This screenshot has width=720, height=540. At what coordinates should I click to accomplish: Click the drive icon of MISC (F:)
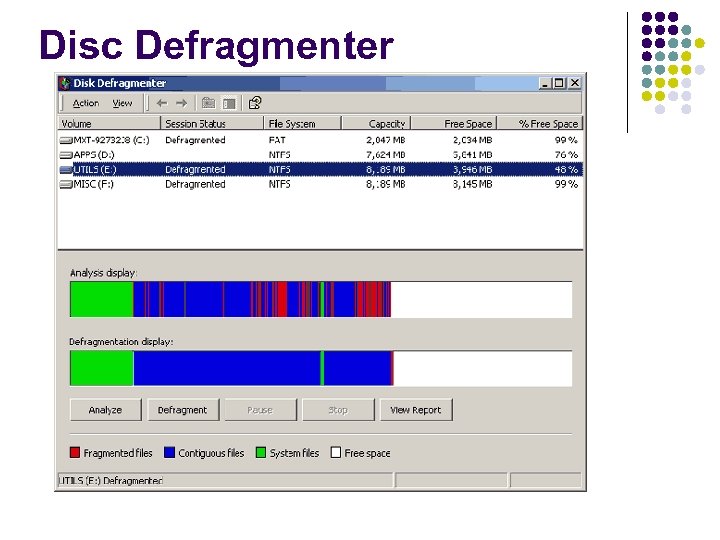tap(66, 185)
